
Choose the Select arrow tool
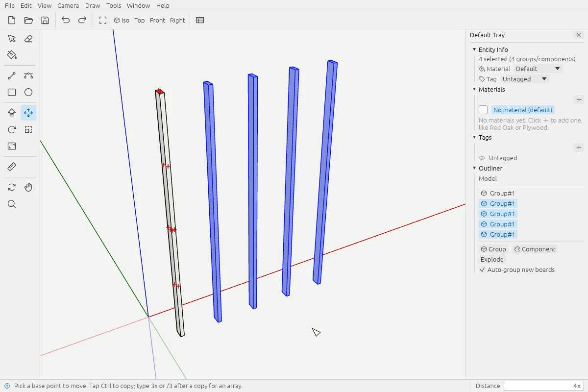pos(12,39)
